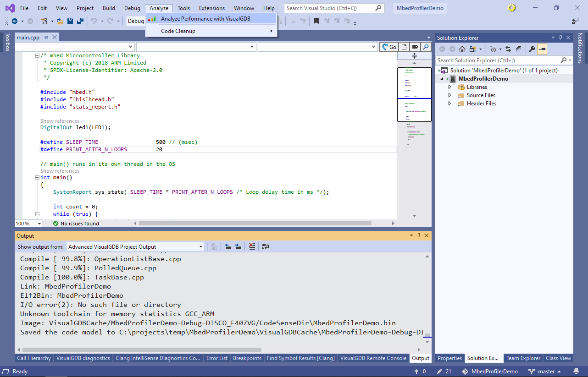Viewport: 588px width, 377px height.
Task: Open Properties via the wrench icon
Action: (532, 49)
